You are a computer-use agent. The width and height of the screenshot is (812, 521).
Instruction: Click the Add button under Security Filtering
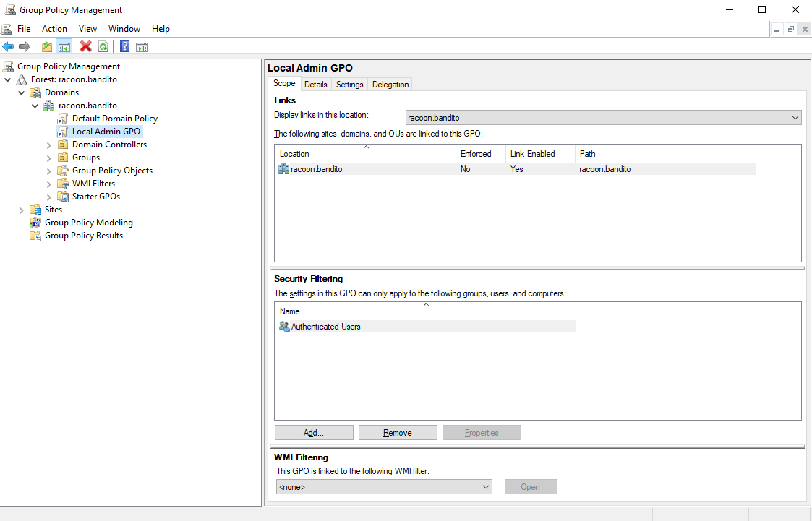[313, 432]
